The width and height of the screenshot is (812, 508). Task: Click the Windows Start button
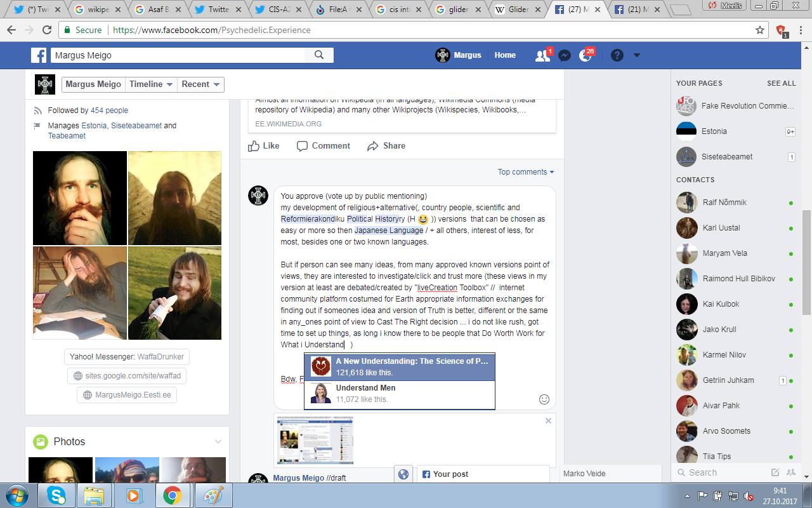coord(17,495)
